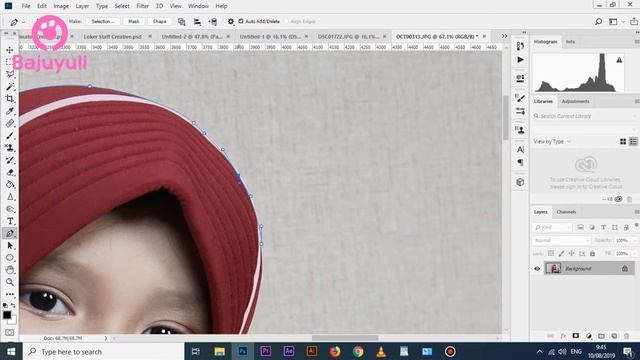This screenshot has width=640, height=360.
Task: Open path operations icon in options bar
Action: click(182, 22)
